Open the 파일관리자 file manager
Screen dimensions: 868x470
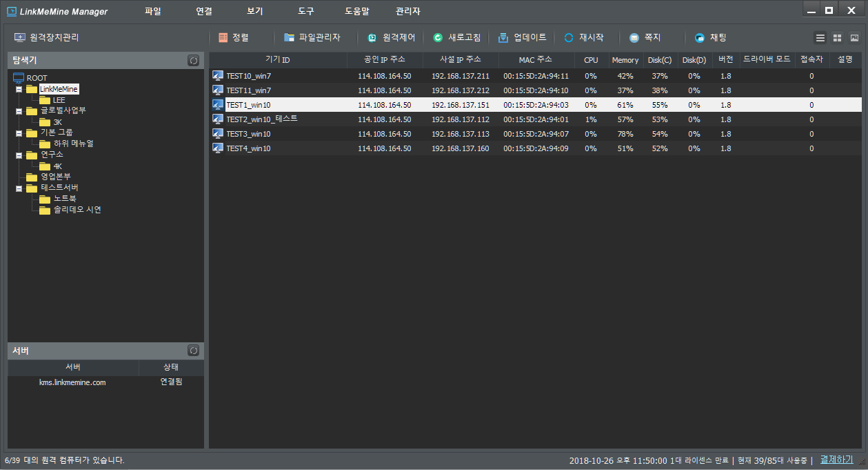coord(289,38)
